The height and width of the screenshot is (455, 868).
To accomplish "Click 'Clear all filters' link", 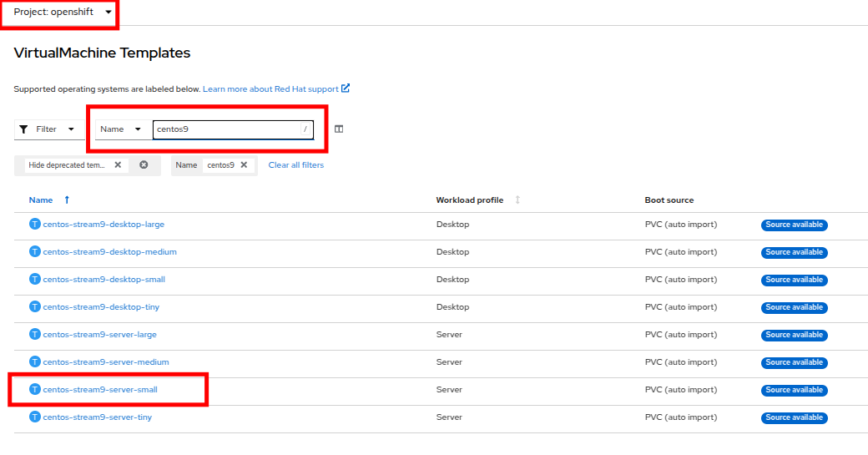I will tap(296, 165).
